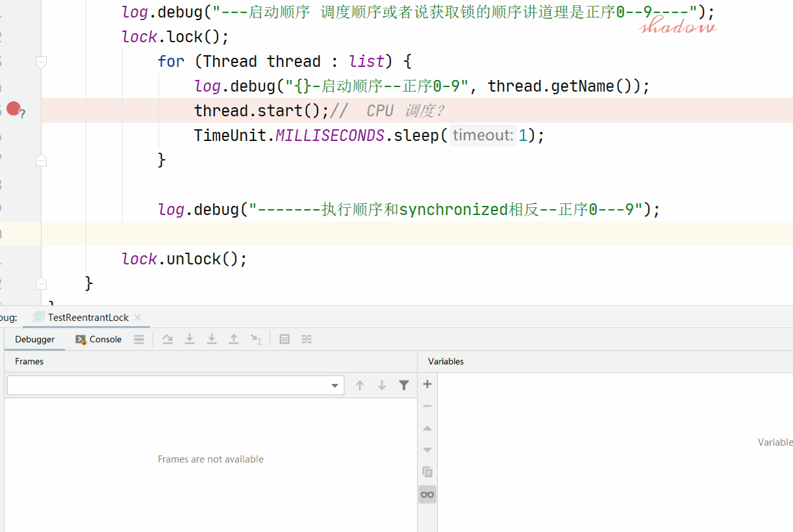Image resolution: width=793 pixels, height=532 pixels.
Task: Click the MILLISECONDS constant in code
Action: coord(330,135)
